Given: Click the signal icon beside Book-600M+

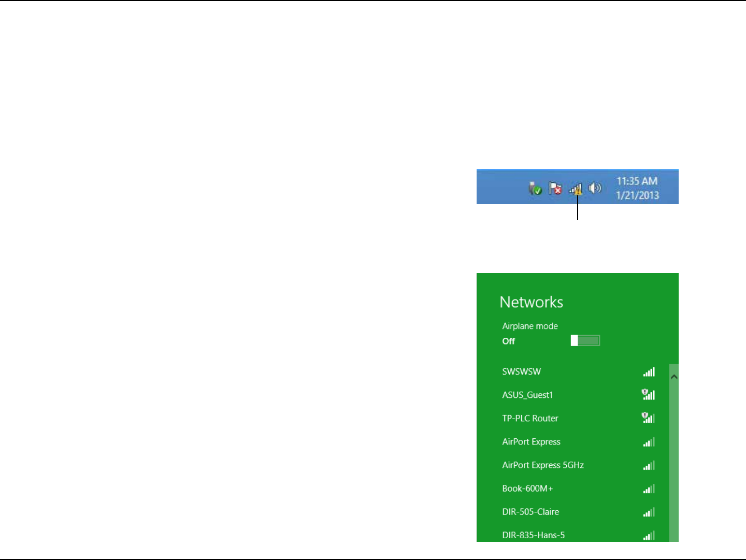Looking at the screenshot, I should click(649, 489).
